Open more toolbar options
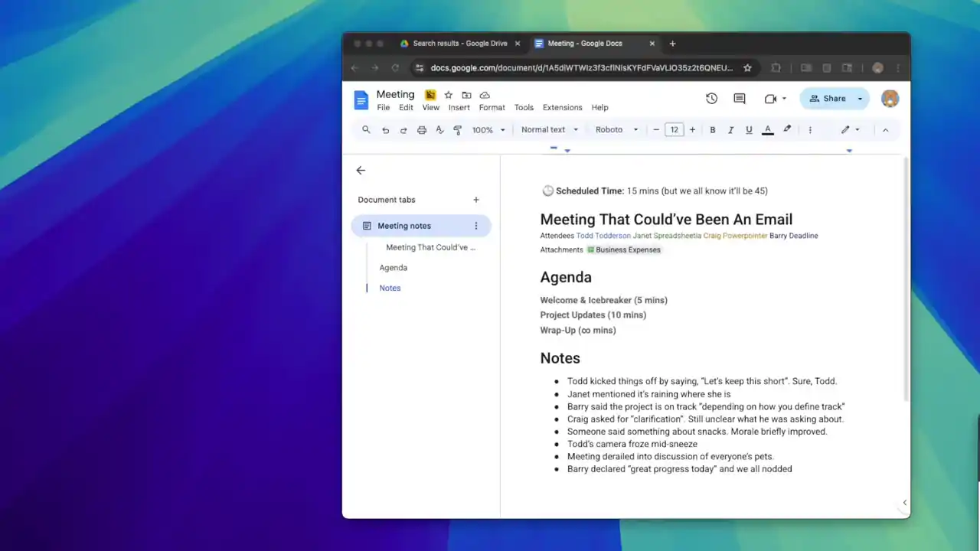 810,130
